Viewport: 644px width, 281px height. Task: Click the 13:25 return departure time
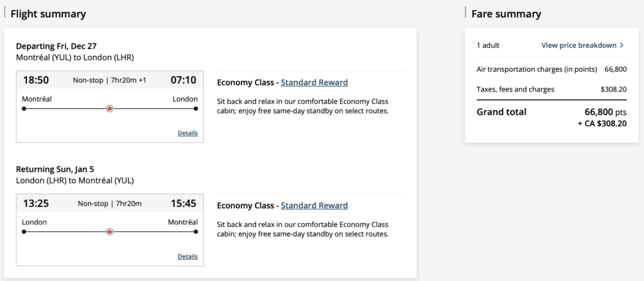(36, 203)
